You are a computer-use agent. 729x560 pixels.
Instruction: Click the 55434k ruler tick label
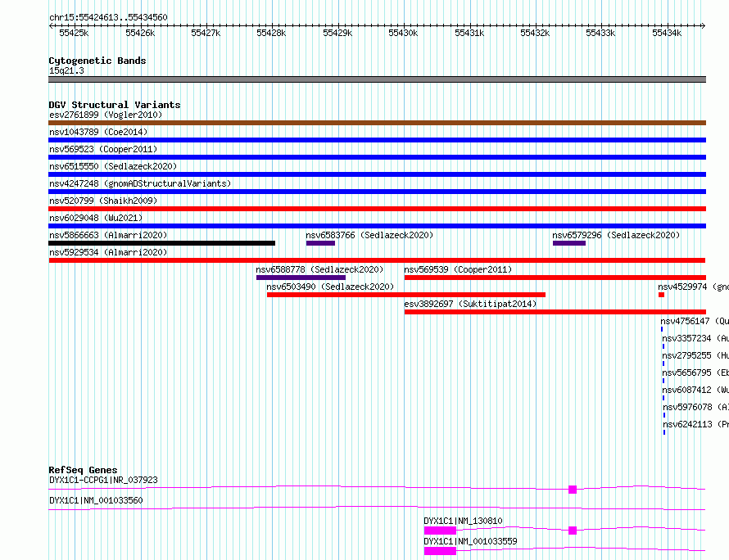click(x=667, y=33)
